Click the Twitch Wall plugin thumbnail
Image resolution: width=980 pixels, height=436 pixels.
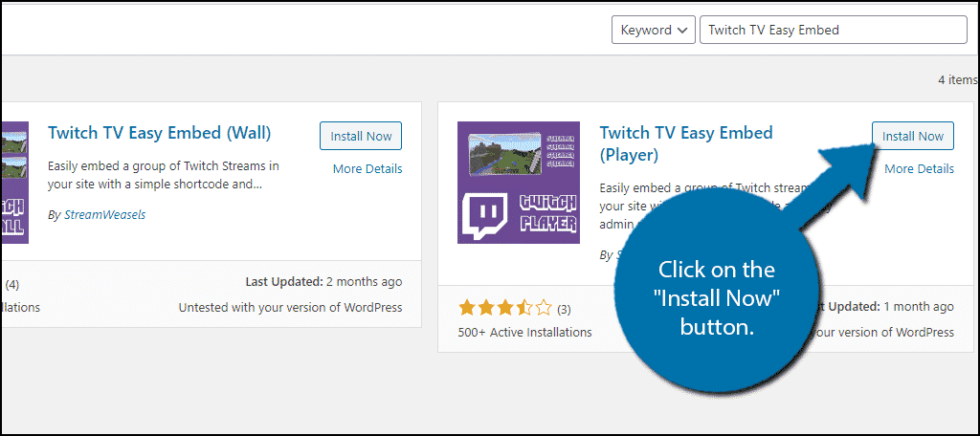click(13, 183)
